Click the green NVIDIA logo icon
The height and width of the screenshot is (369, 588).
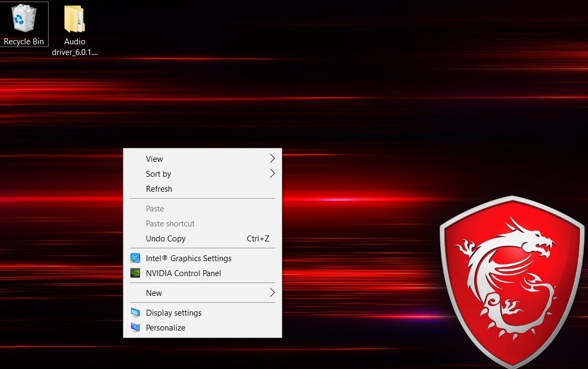pos(135,273)
